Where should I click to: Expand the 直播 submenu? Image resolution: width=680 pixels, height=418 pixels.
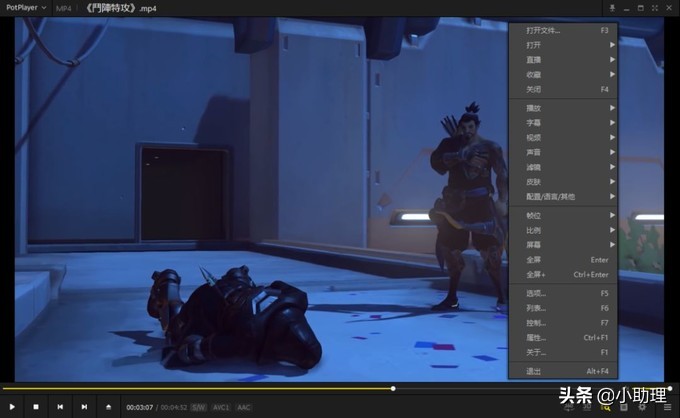click(563, 60)
